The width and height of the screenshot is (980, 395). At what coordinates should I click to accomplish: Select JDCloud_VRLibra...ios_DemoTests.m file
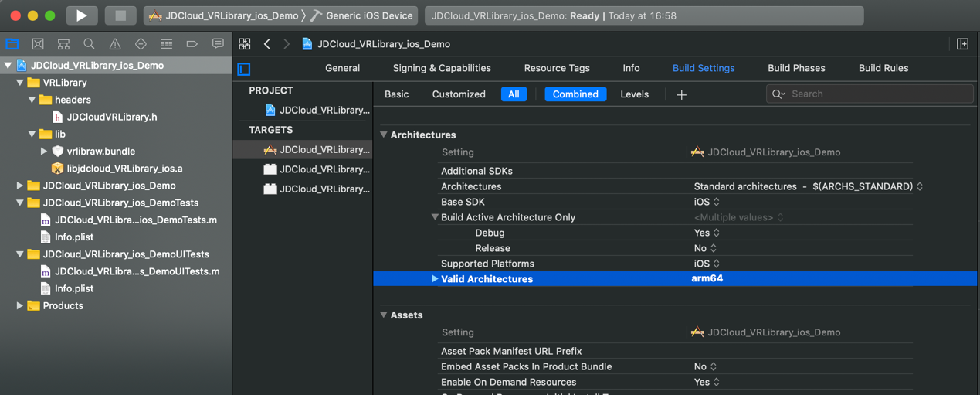click(x=128, y=220)
